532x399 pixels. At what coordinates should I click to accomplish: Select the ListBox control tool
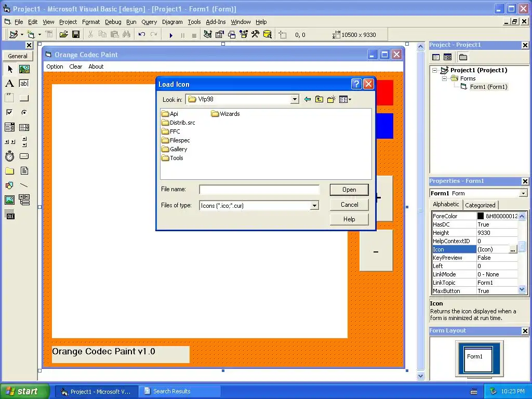coord(24,127)
